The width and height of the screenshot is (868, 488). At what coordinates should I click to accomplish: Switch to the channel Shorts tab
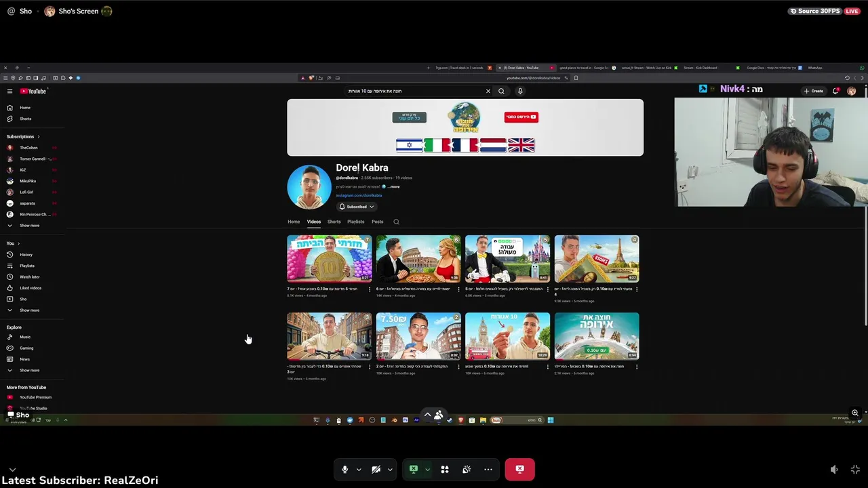(x=334, y=222)
